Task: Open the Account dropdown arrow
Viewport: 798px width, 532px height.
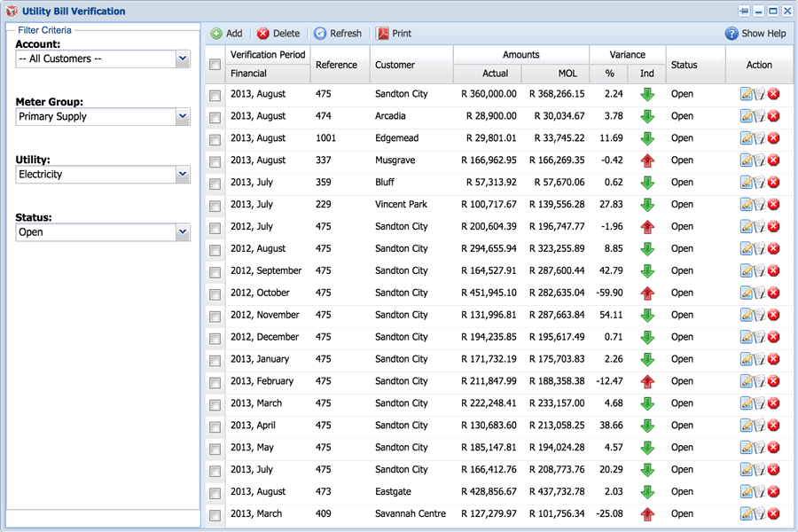Action: [x=183, y=59]
